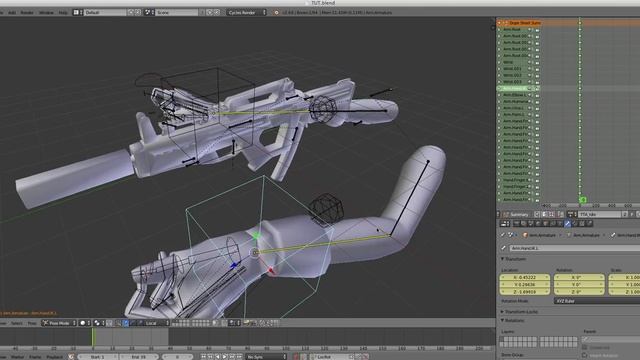Viewport: 640px width, 360px height.
Task: Open the Window menu in top bar
Action: pos(46,13)
